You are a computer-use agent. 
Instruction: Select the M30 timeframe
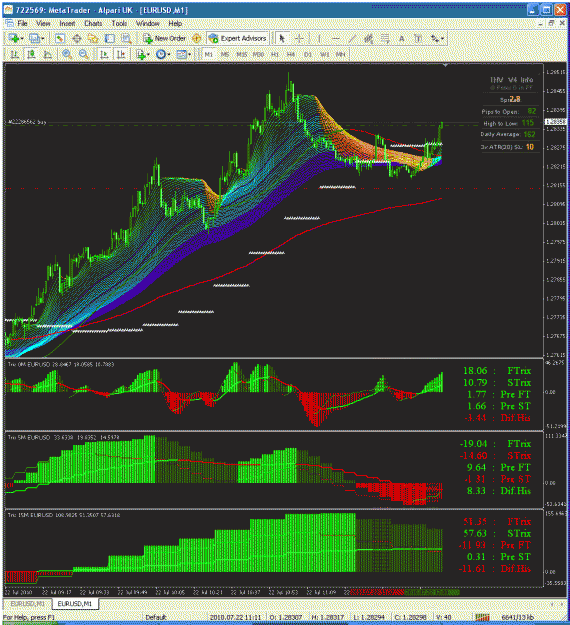258,54
